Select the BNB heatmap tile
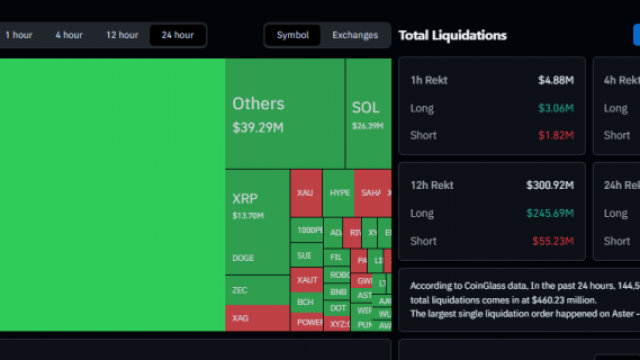 337,292
